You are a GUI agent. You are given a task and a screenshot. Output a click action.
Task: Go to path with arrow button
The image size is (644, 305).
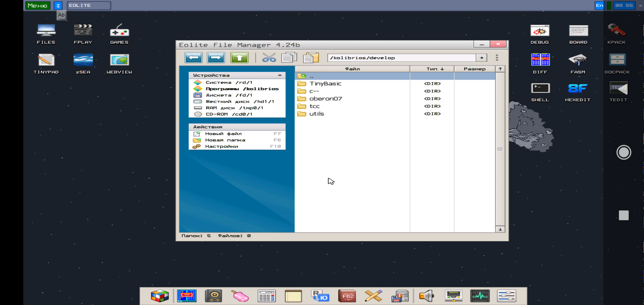click(481, 58)
